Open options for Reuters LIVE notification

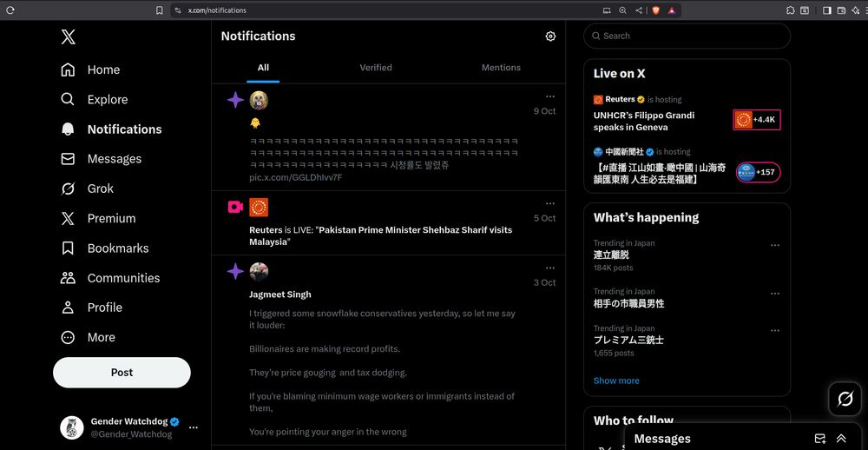[x=549, y=203]
